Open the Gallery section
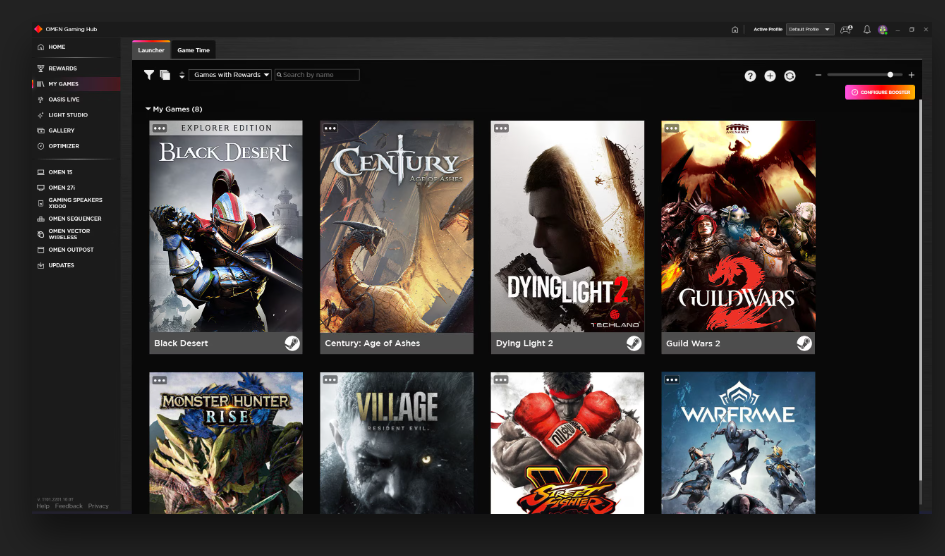 (x=55, y=131)
